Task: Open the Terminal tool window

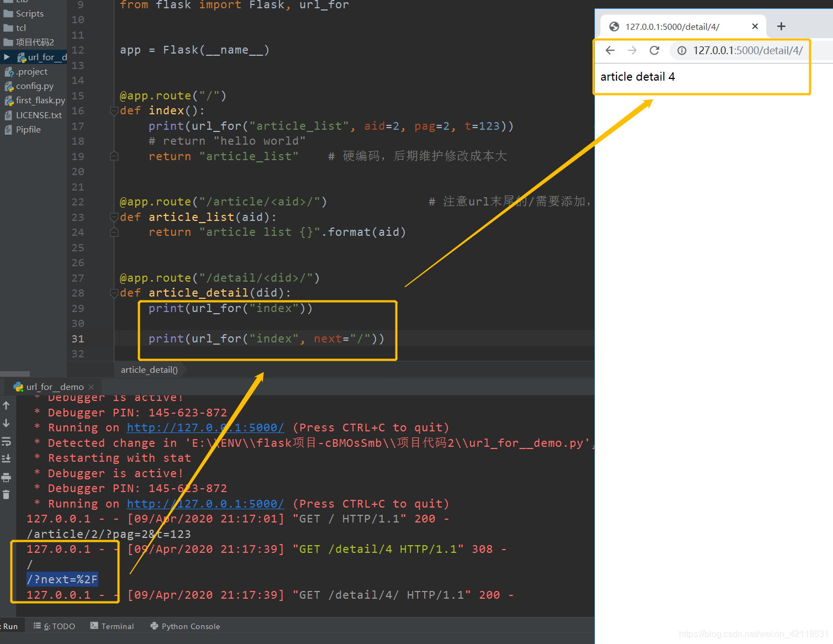Action: [112, 626]
